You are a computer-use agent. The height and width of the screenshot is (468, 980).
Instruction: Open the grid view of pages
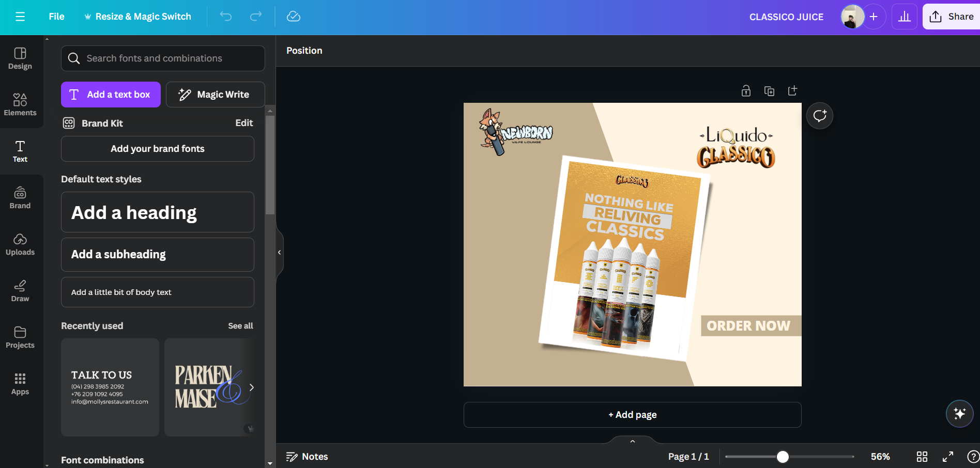922,457
